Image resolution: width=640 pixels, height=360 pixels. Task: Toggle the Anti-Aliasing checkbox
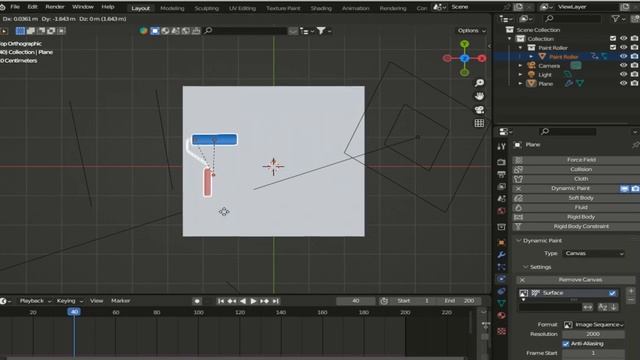coord(566,344)
